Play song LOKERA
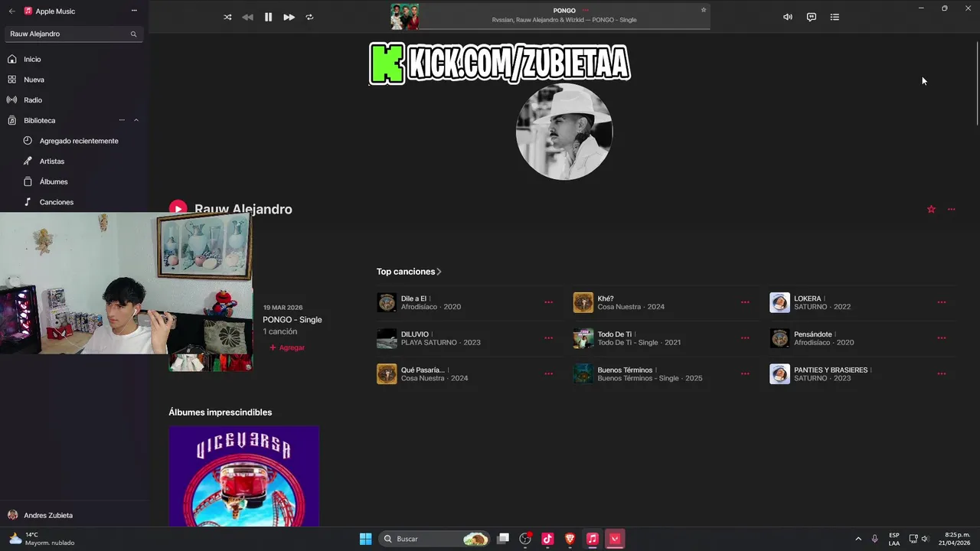The height and width of the screenshot is (551, 980). click(779, 302)
